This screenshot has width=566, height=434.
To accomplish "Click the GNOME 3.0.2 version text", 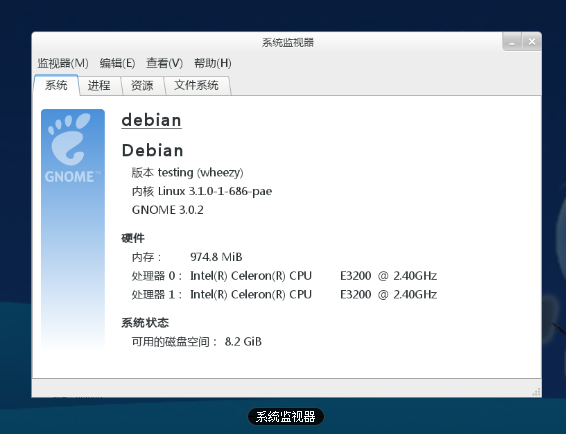I will 167,210.
